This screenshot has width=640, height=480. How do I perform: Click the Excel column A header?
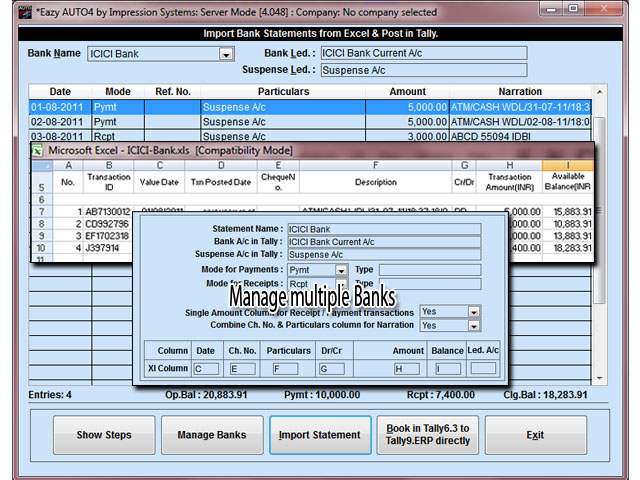pyautogui.click(x=68, y=165)
